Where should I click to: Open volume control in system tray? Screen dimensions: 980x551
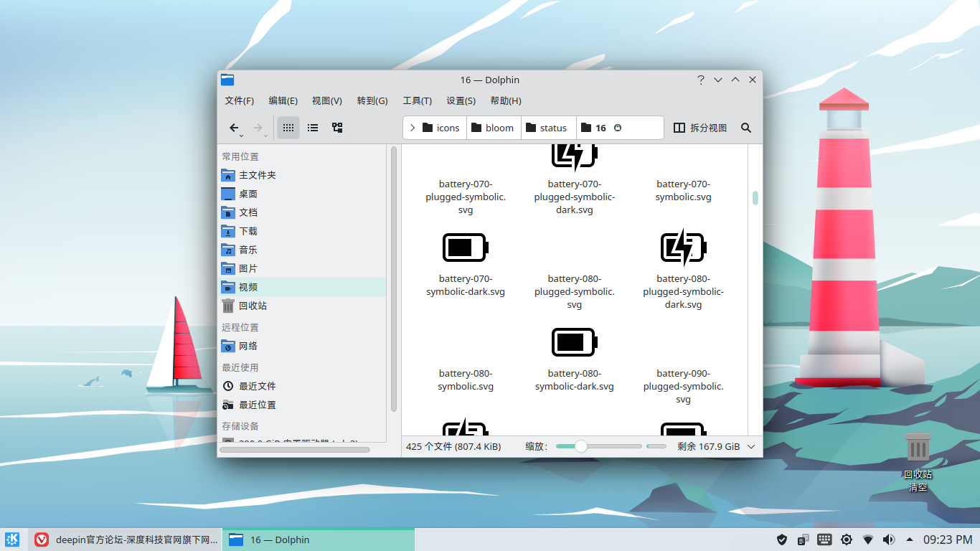(889, 540)
